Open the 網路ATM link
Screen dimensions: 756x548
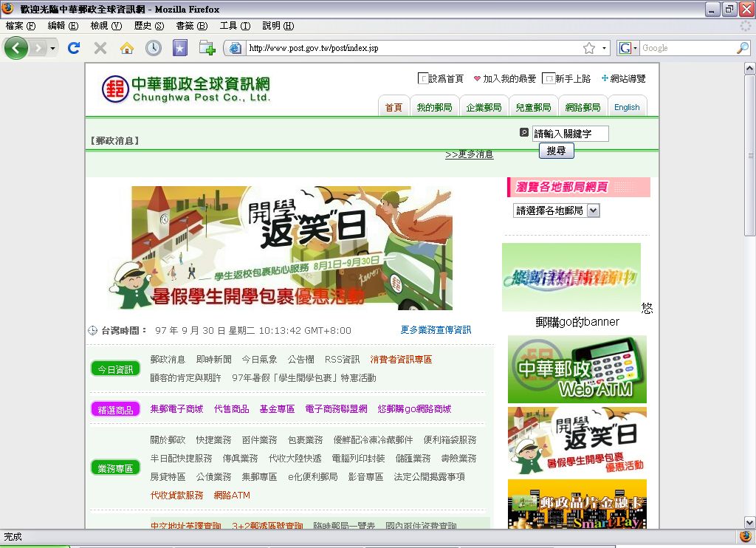pyautogui.click(x=232, y=495)
